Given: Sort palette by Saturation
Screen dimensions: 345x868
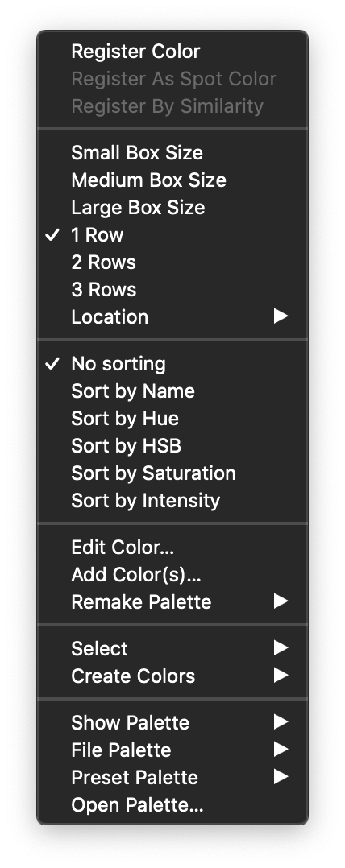Looking at the screenshot, I should (x=172, y=473).
